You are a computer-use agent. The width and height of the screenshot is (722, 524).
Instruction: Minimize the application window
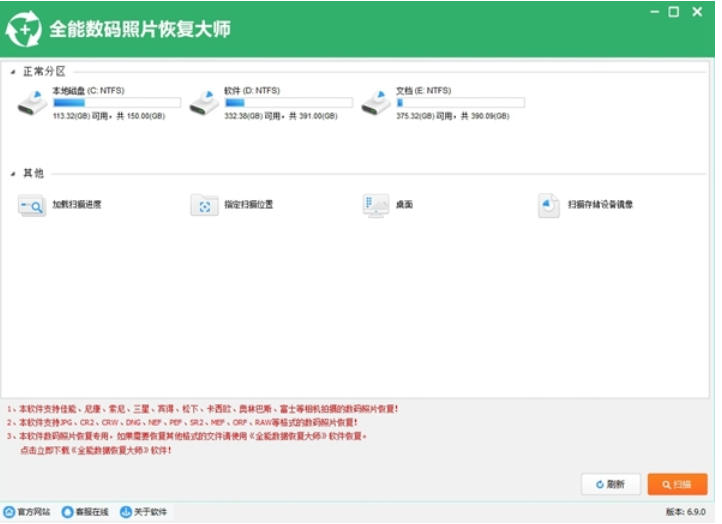point(654,12)
